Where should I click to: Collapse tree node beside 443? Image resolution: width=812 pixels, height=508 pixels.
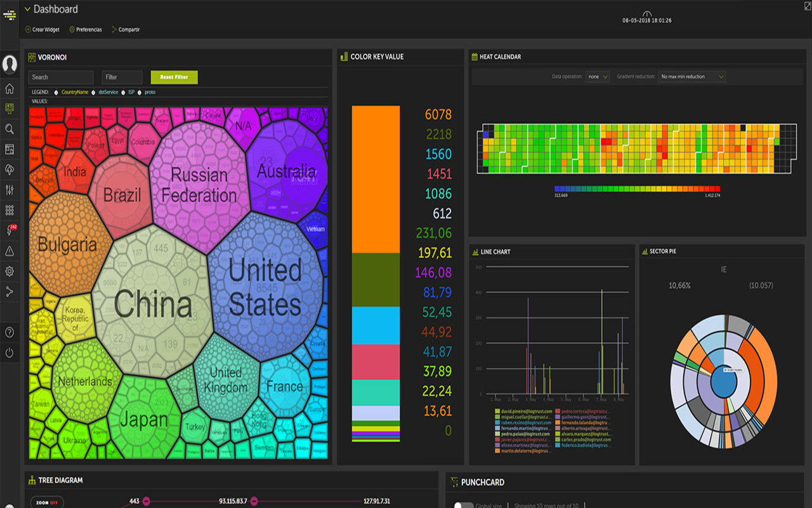click(x=146, y=502)
